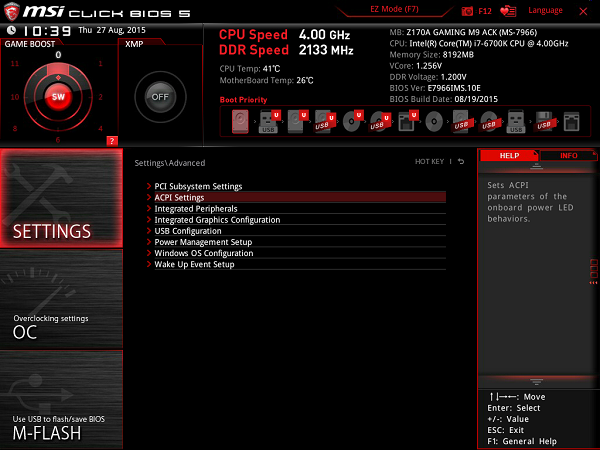Expand ACPI Settings chevron
Viewport: 600px width, 450px height.
(149, 197)
